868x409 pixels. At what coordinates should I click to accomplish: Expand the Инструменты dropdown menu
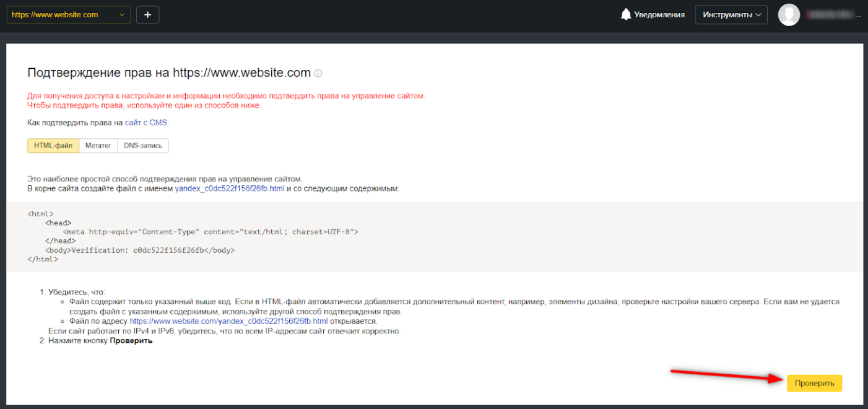(731, 14)
